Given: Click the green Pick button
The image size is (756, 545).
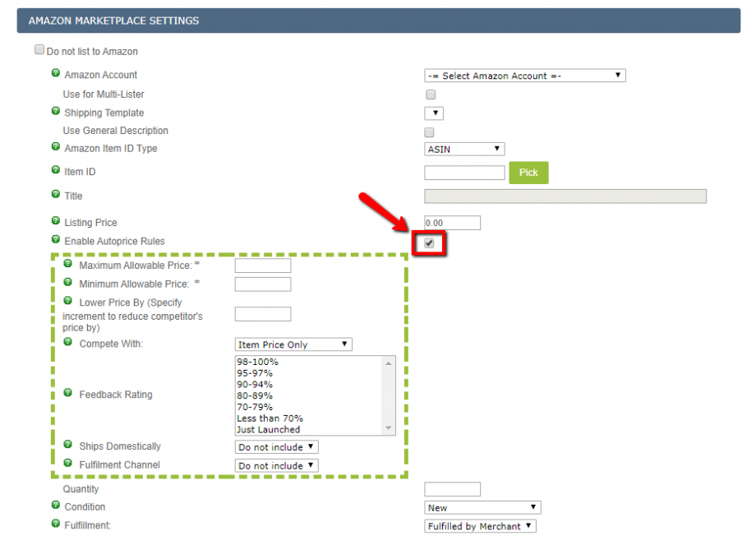Looking at the screenshot, I should 528,173.
